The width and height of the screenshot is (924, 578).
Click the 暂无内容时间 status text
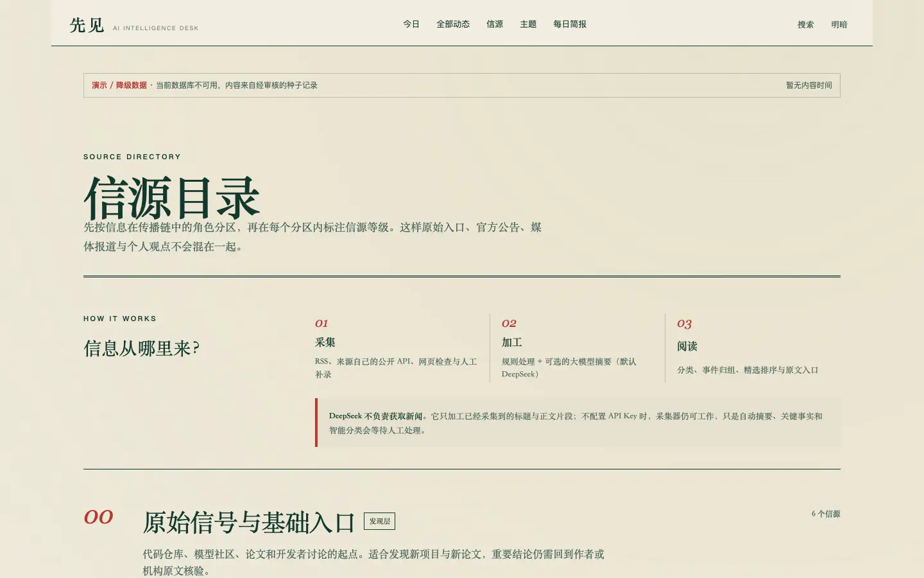809,85
